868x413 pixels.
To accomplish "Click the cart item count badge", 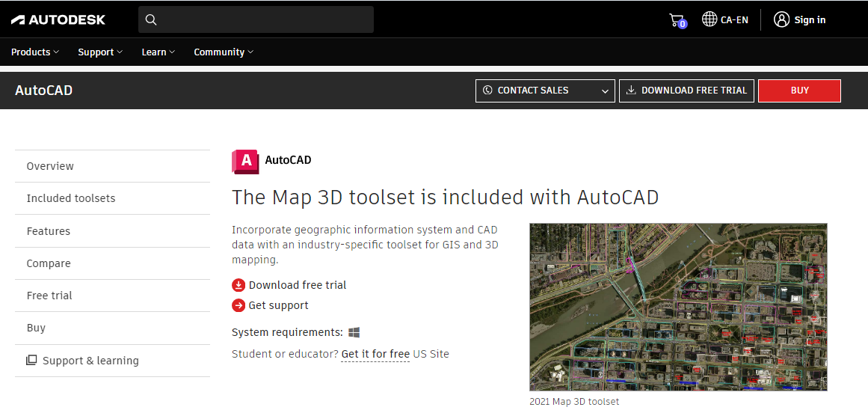I will pyautogui.click(x=683, y=24).
